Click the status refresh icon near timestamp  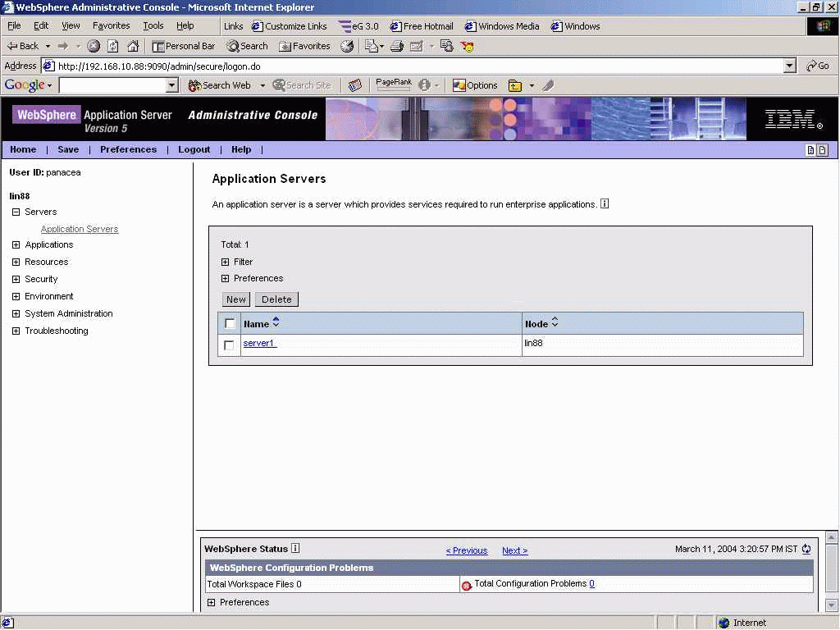click(x=806, y=549)
